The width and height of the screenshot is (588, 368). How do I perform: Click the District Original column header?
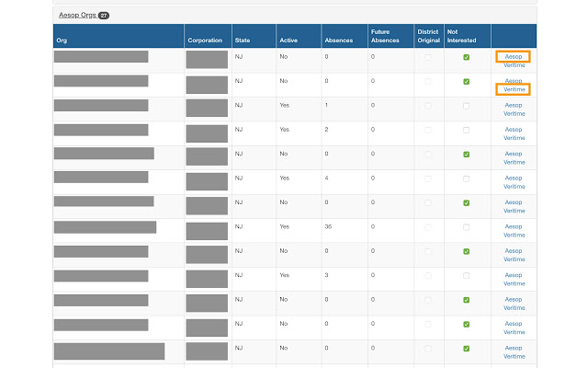(x=429, y=36)
